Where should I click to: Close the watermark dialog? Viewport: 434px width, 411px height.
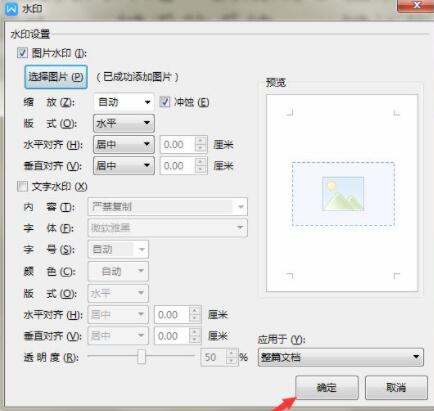[415, 6]
